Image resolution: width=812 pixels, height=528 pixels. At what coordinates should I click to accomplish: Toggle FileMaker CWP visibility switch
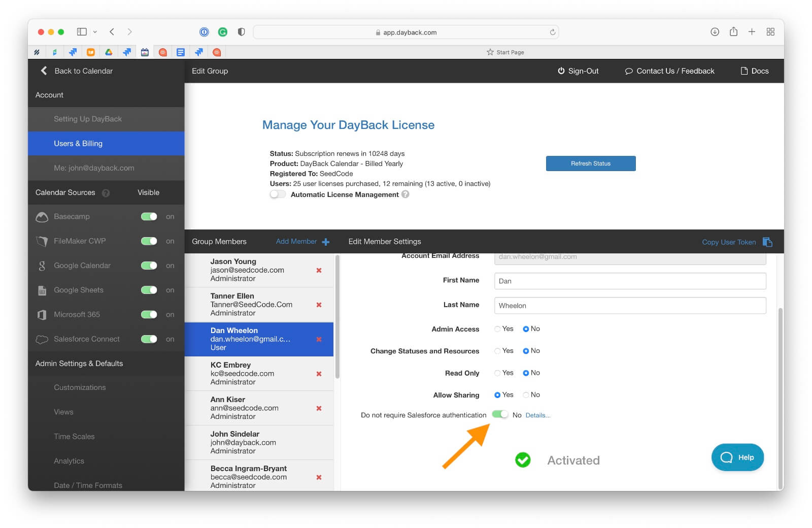pos(149,241)
